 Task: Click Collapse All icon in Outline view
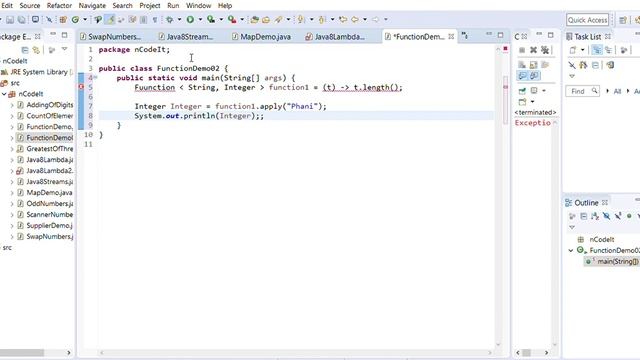click(x=584, y=216)
